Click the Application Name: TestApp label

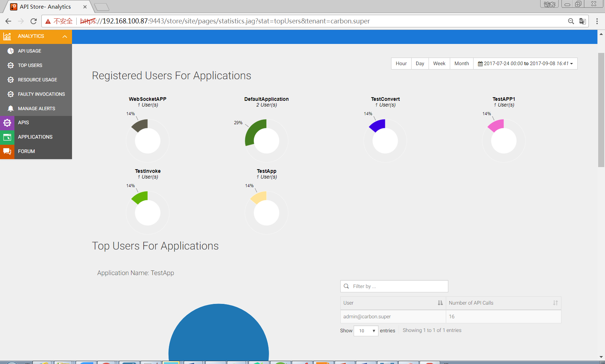click(x=135, y=273)
